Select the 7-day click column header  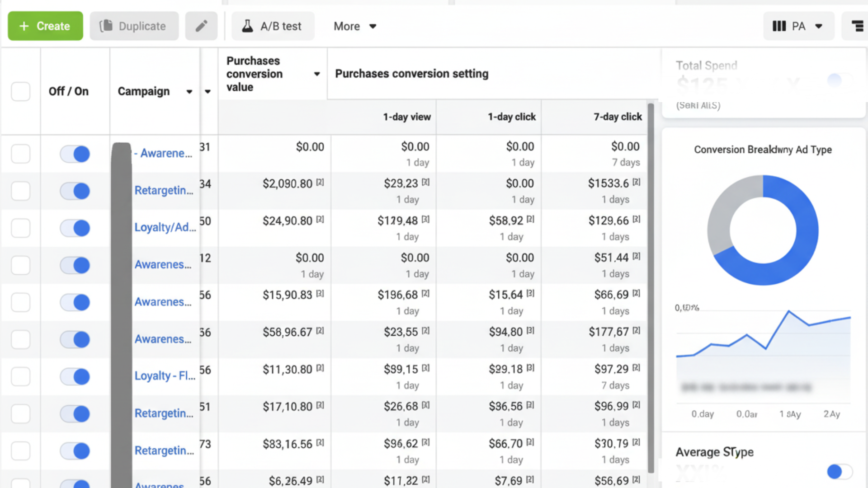coord(617,117)
